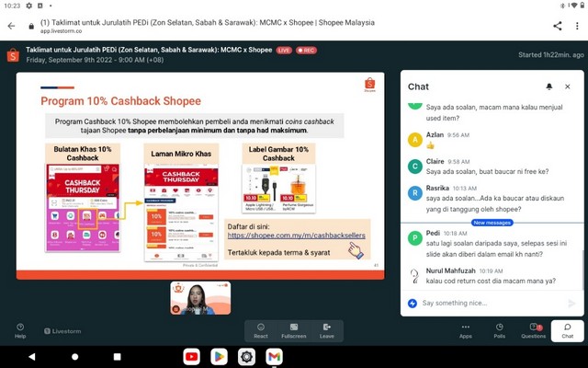Open the Help icon in the bottom bar
The image size is (588, 368).
(20, 330)
